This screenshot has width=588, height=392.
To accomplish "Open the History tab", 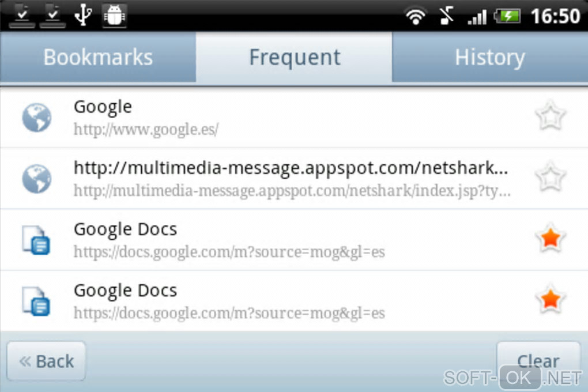I will coord(490,58).
